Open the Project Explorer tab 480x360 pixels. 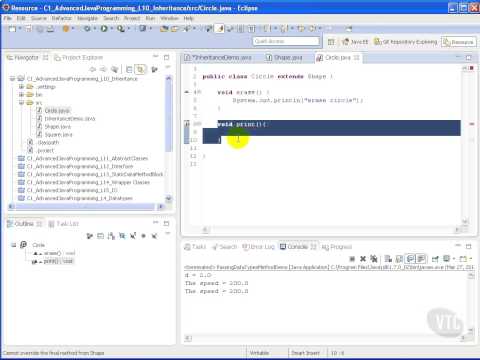pos(79,58)
